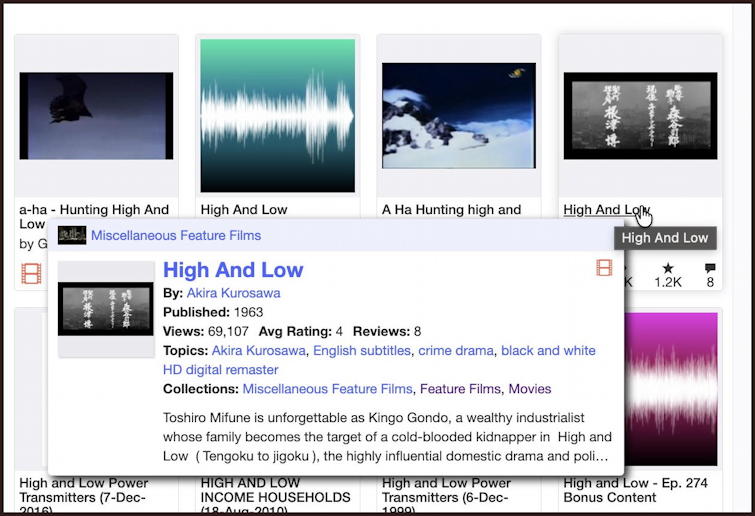
Task: Open the 'Miscellaneous Feature Films' header link
Action: 176,235
